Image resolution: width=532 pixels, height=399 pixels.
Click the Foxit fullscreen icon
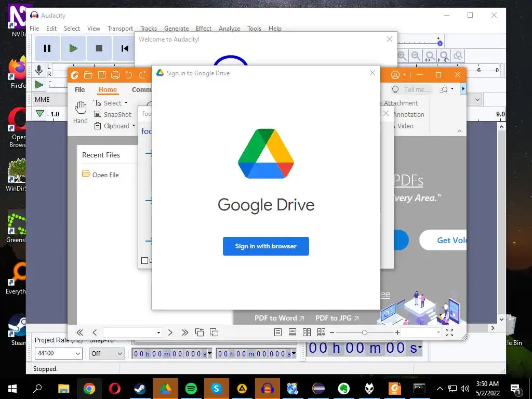click(449, 332)
